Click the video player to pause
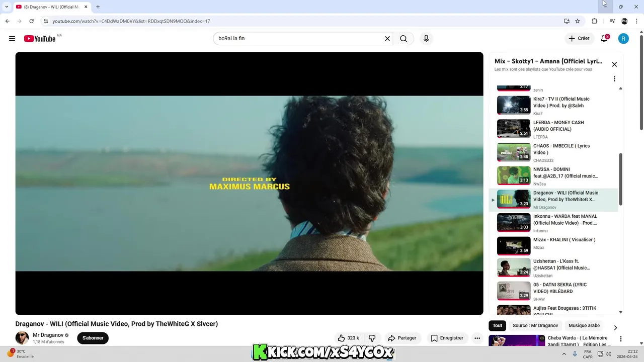 point(249,184)
